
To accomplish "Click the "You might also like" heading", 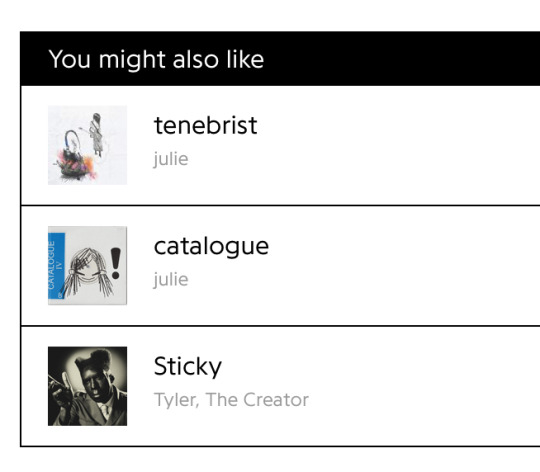I will (156, 60).
